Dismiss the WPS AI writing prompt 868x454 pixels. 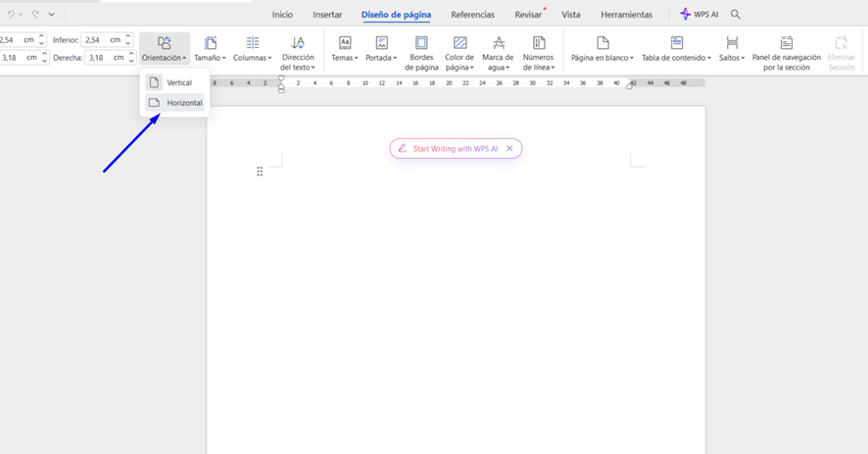pyautogui.click(x=509, y=149)
